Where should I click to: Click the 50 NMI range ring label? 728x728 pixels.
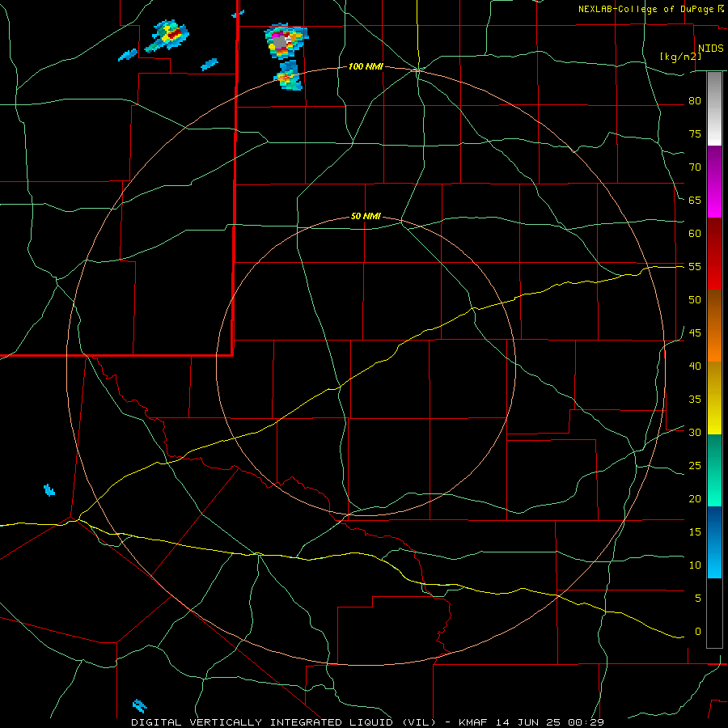point(366,216)
